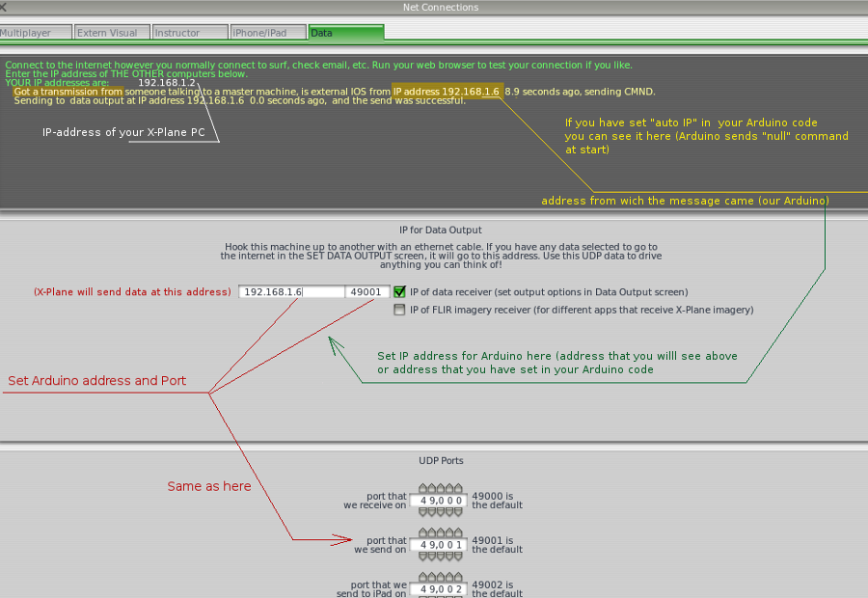Click the 'Sending to data output' status line

[240, 100]
